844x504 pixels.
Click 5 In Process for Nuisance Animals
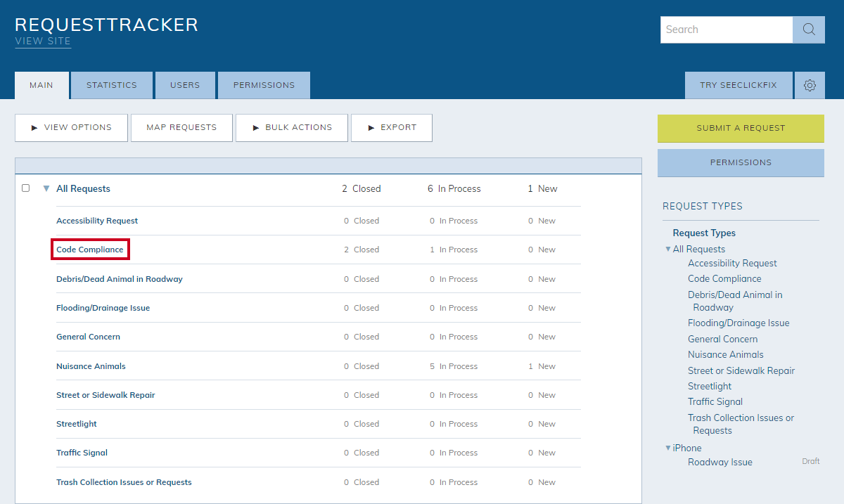(454, 366)
